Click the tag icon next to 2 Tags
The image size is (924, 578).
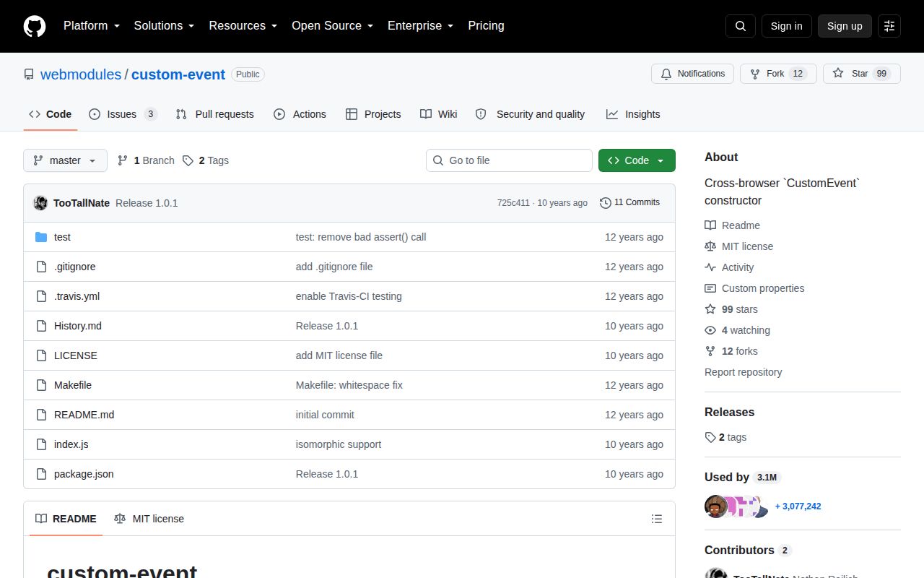tap(188, 160)
